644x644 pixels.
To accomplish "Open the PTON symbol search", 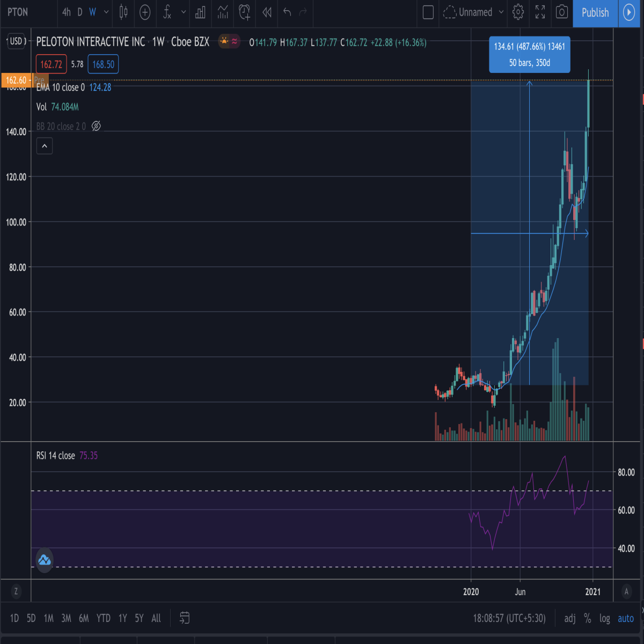I will 18,12.
